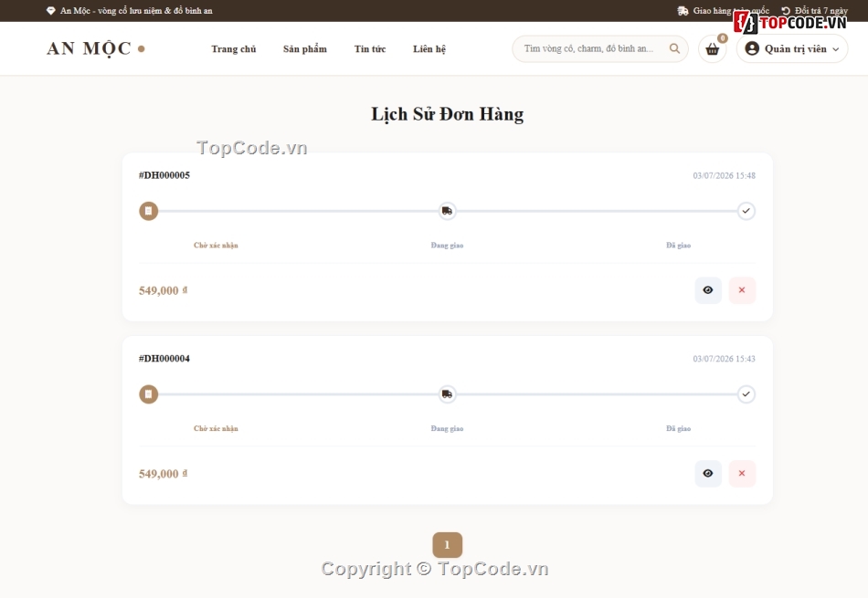Click shipping truck step icon for #DH000004
Viewport: 868px width, 598px height.
[x=448, y=394]
